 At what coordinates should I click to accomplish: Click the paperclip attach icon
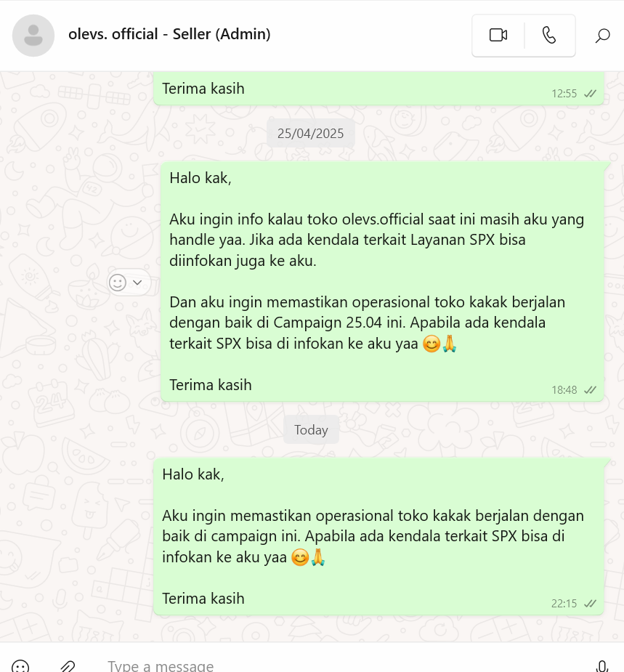coord(68,666)
